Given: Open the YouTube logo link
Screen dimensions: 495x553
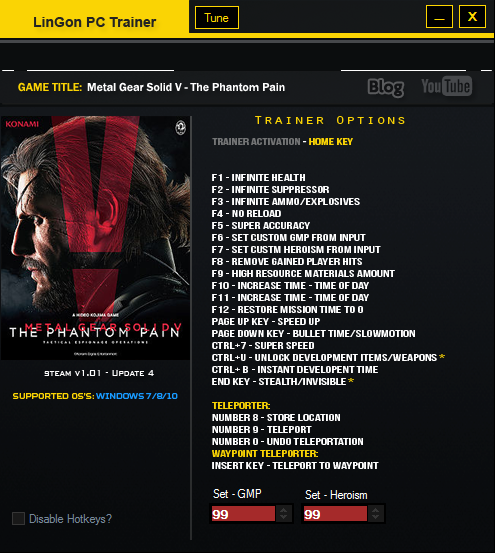Looking at the screenshot, I should click(x=447, y=86).
